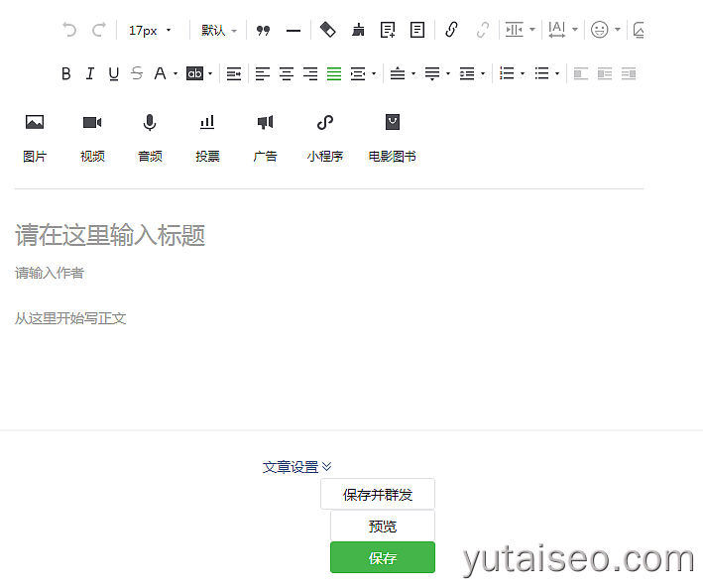Image resolution: width=703 pixels, height=588 pixels.
Task: Undo the last edit
Action: pos(69,30)
